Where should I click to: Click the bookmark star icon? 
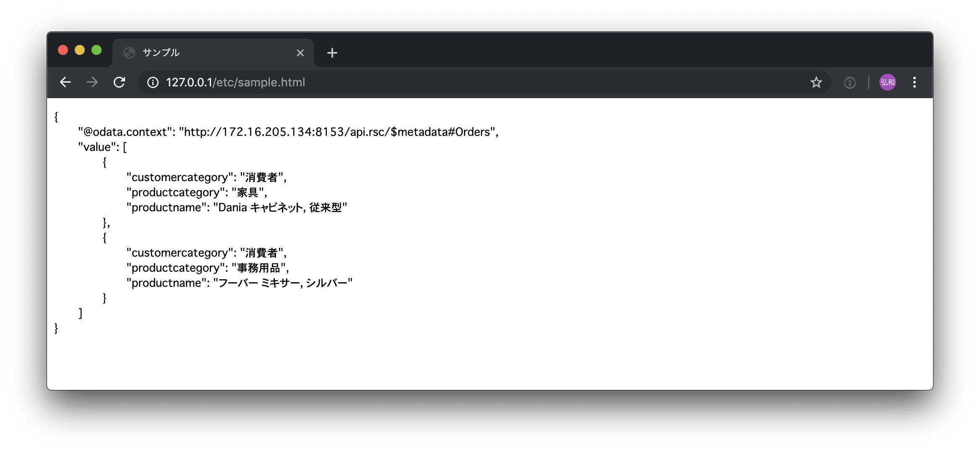pyautogui.click(x=816, y=82)
